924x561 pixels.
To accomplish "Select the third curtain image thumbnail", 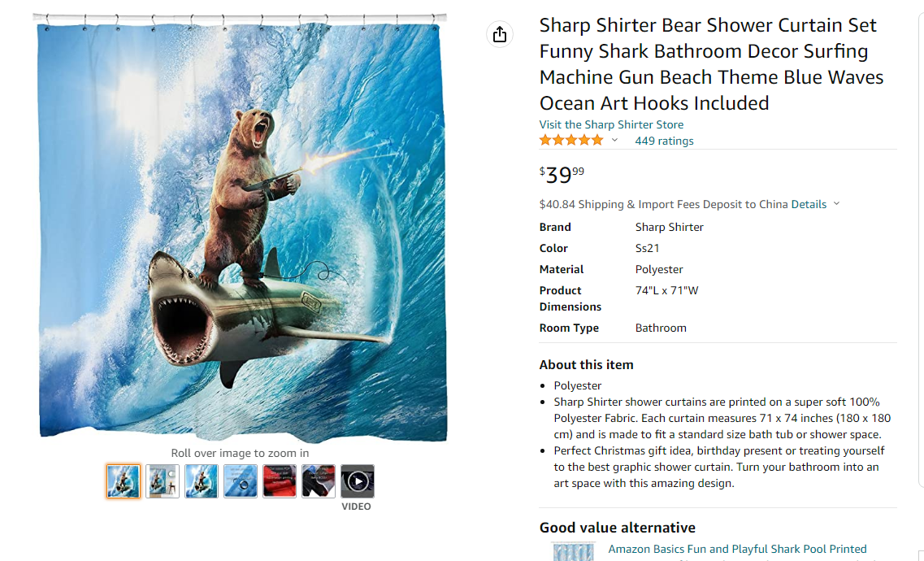I will (x=202, y=481).
